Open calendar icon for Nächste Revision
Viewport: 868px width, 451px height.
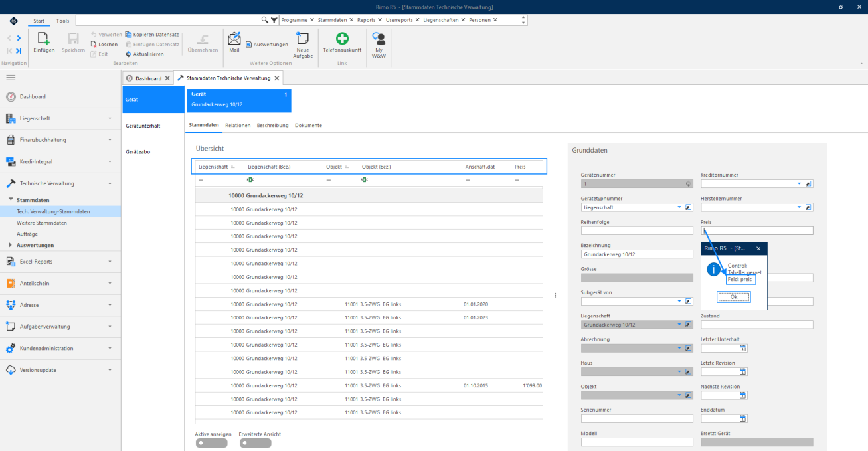coord(743,395)
